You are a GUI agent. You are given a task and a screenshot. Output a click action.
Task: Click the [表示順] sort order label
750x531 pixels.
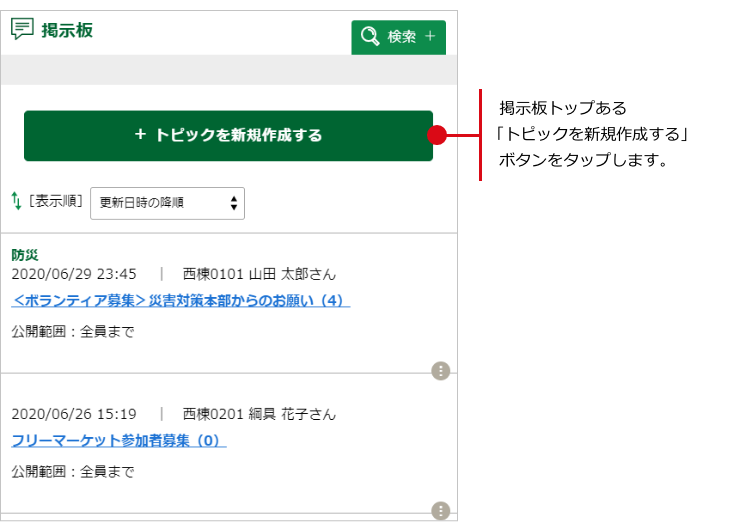point(56,201)
